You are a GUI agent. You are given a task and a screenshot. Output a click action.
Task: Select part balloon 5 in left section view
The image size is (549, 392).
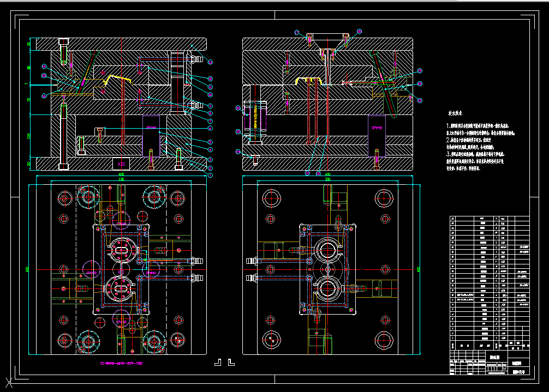[x=211, y=142]
